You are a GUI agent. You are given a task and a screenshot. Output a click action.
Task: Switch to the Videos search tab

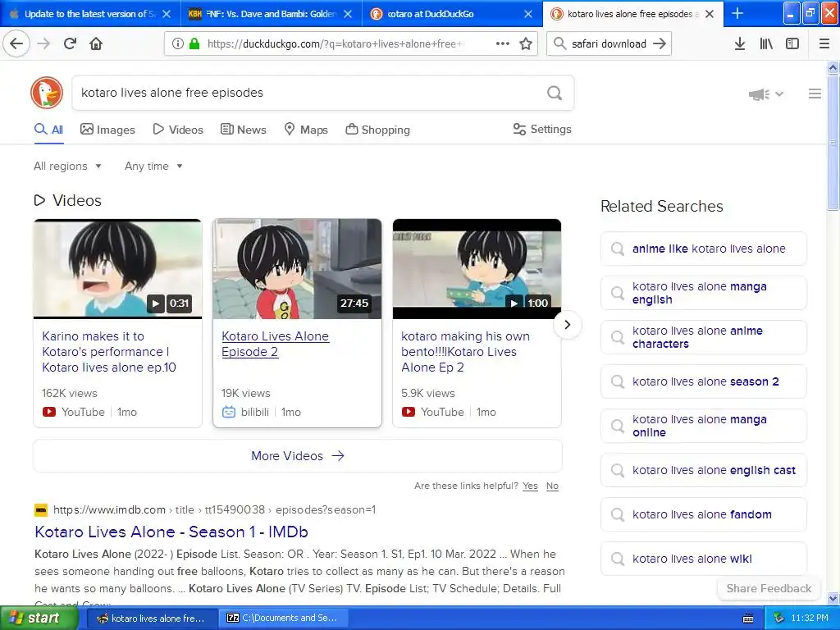coord(178,130)
